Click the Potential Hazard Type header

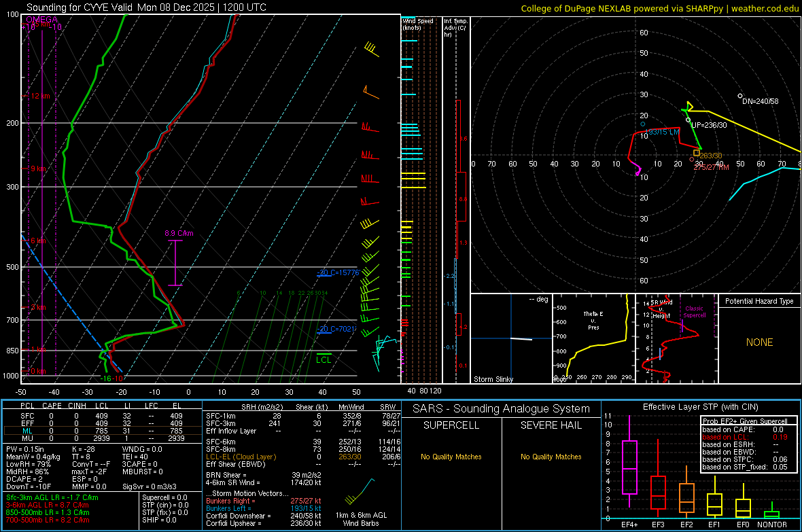pyautogui.click(x=759, y=301)
